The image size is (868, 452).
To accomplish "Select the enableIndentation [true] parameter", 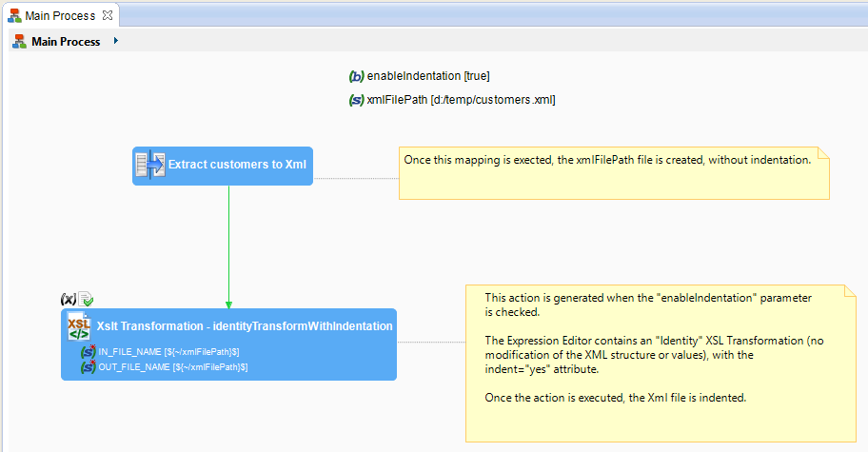I will tap(428, 76).
